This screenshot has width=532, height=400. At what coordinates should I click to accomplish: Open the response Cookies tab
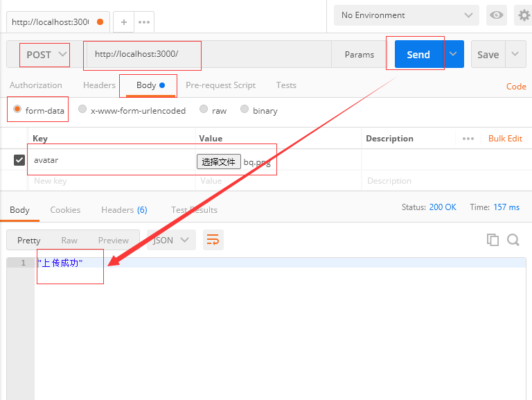(x=65, y=210)
